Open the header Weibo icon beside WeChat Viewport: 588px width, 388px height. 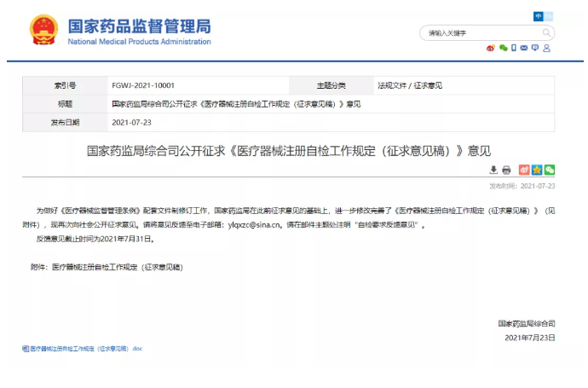pyautogui.click(x=491, y=48)
